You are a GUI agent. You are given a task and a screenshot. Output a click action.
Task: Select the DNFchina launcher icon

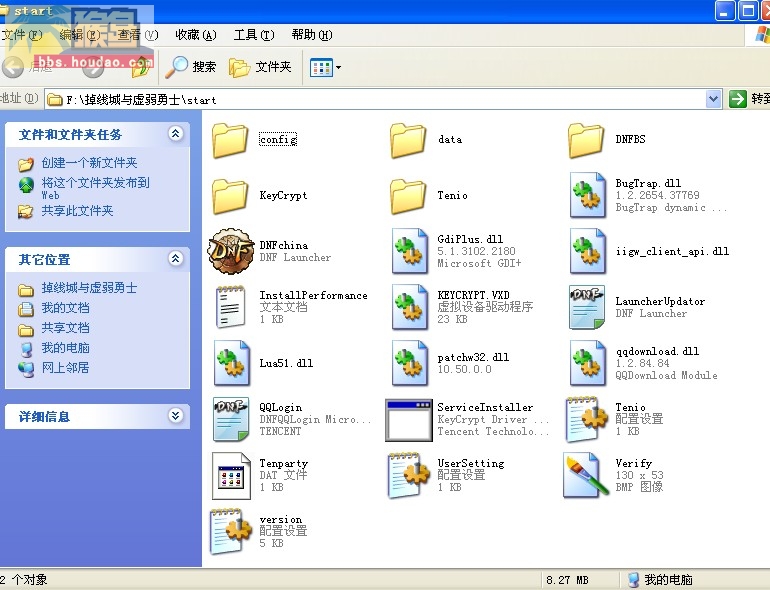[231, 251]
